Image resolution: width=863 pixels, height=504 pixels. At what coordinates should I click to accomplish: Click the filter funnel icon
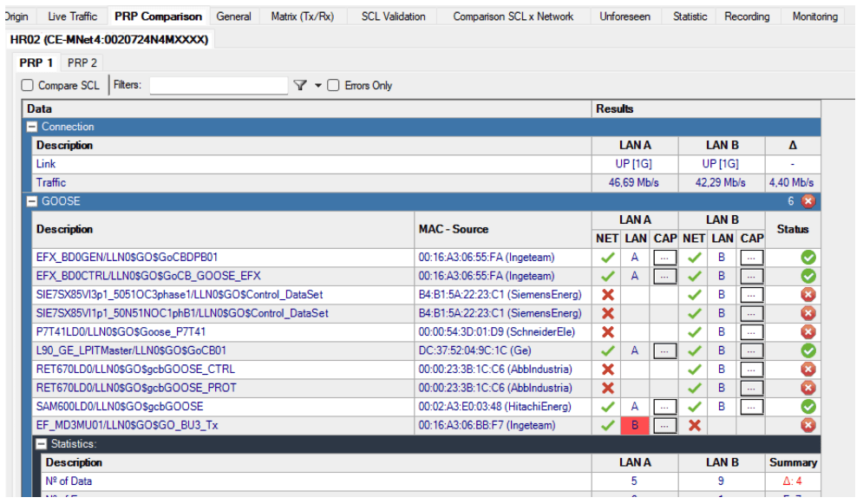(300, 85)
